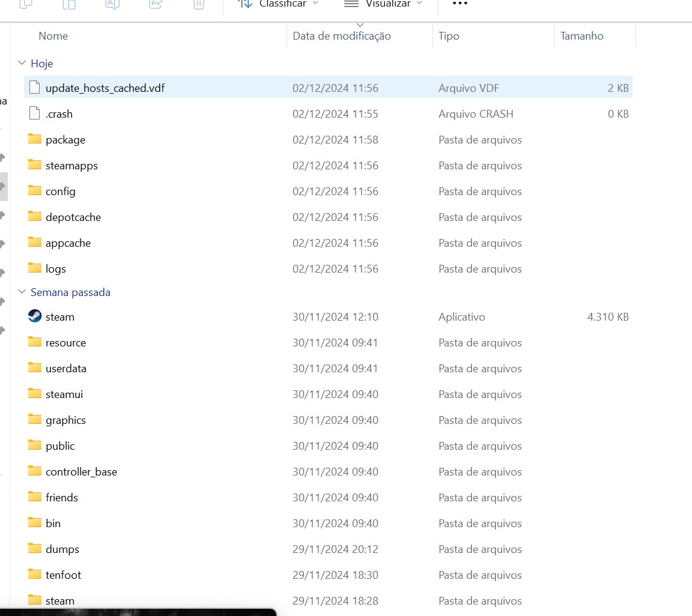Click the logs folder icon
Screen dimensions: 692x616
[x=35, y=269]
